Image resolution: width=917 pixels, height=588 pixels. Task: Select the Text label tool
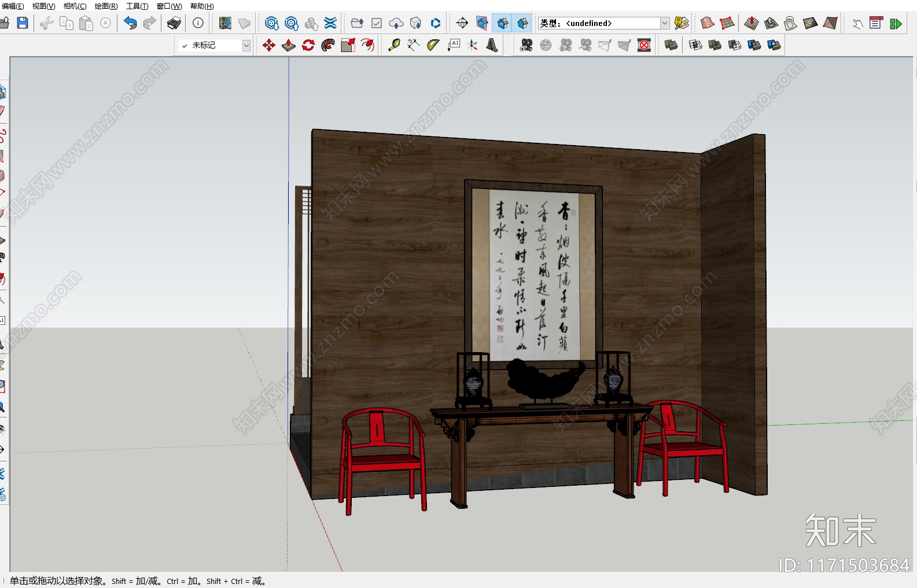pyautogui.click(x=454, y=45)
